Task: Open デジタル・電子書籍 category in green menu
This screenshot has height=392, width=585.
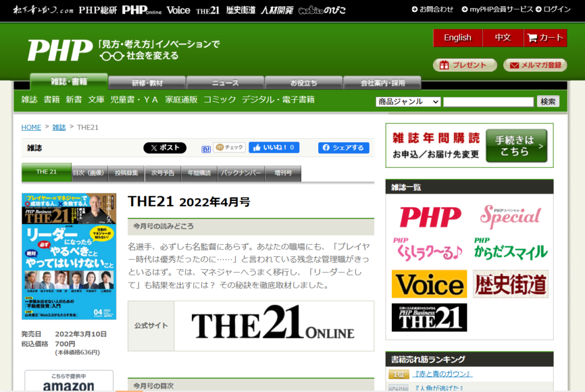Action: [278, 99]
